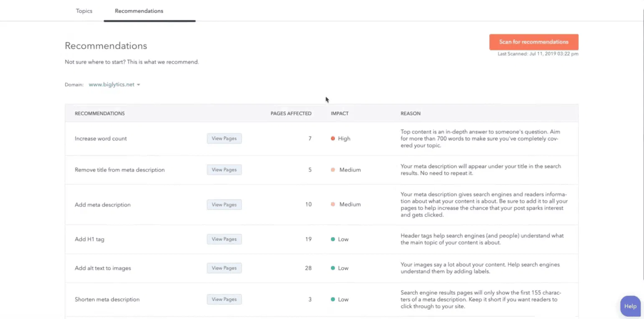Screen dimensions: 644x319
Task: Click the Recommendations column header
Action: [99, 114]
